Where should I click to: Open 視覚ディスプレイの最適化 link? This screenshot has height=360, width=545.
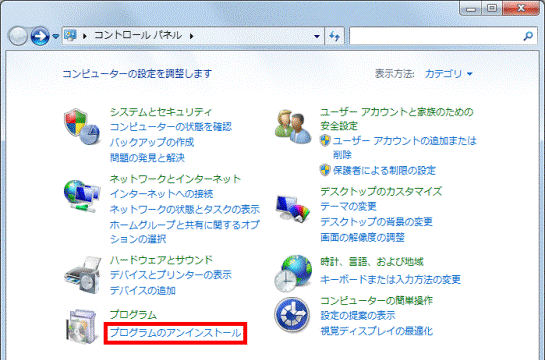(x=376, y=331)
